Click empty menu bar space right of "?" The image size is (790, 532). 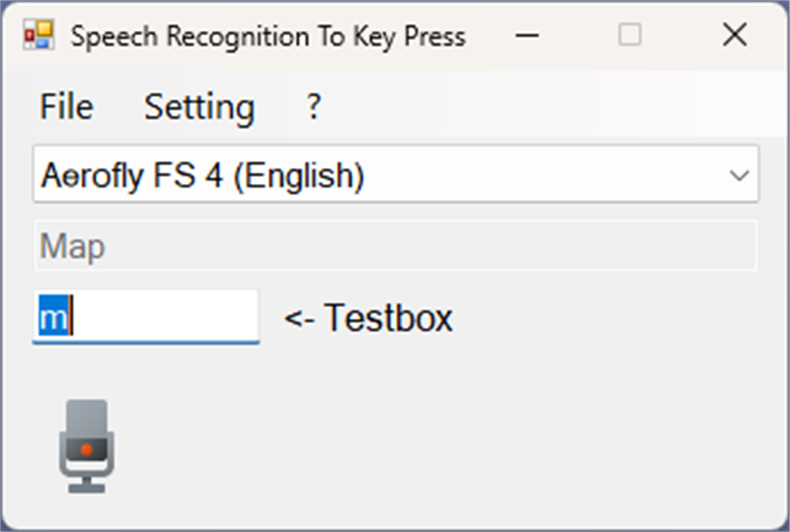coord(541,107)
